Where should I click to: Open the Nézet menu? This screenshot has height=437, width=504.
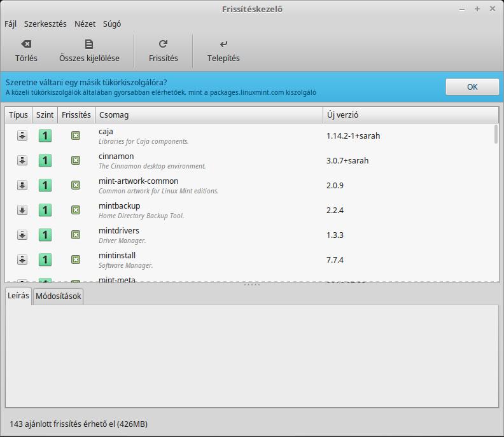coord(85,24)
